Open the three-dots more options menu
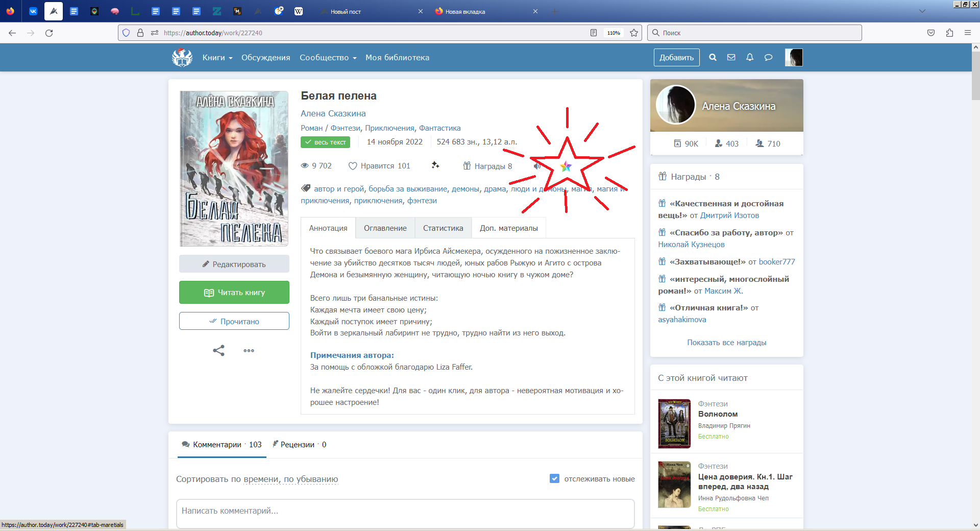Screen dimensions: 980x531 tap(249, 351)
